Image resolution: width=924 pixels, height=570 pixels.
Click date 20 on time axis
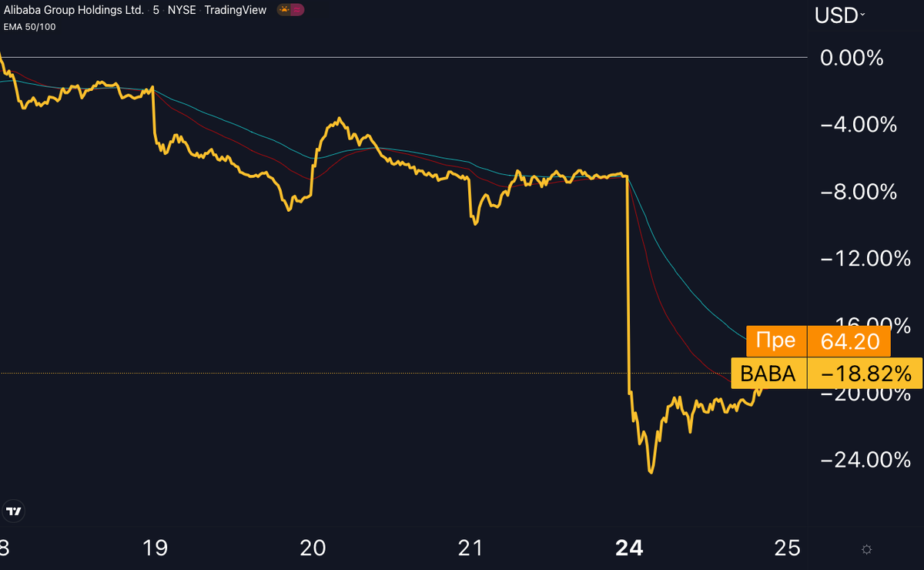[x=313, y=548]
